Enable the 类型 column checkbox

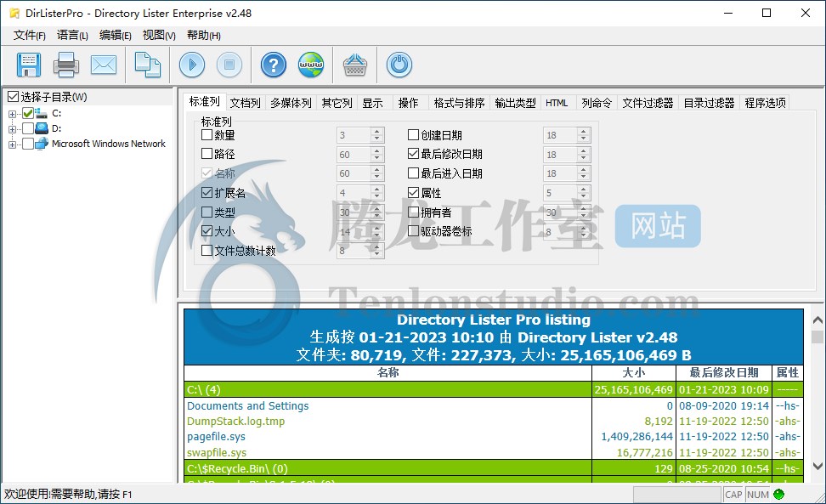[x=206, y=212]
